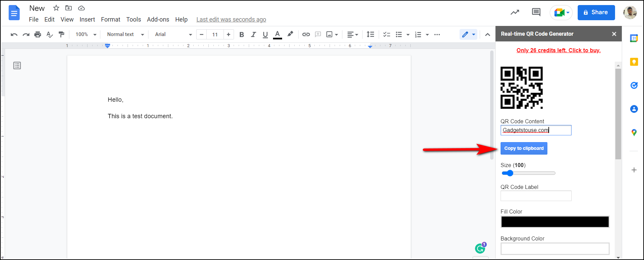Viewport: 644px width, 260px height.
Task: Decrease the font size
Action: click(201, 34)
